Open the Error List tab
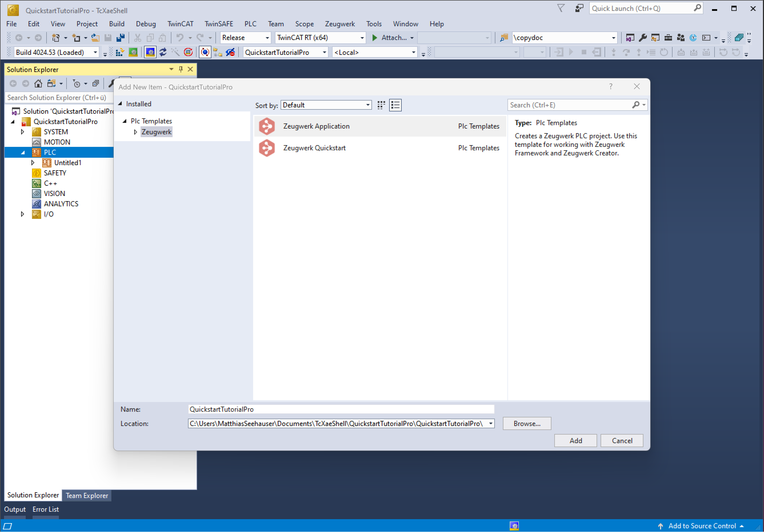 [46, 509]
